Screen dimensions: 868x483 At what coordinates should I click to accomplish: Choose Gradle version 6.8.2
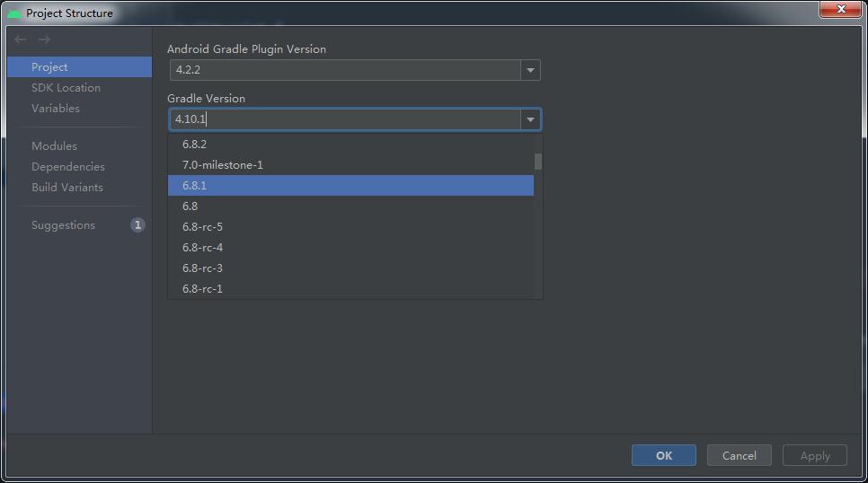click(x=351, y=145)
